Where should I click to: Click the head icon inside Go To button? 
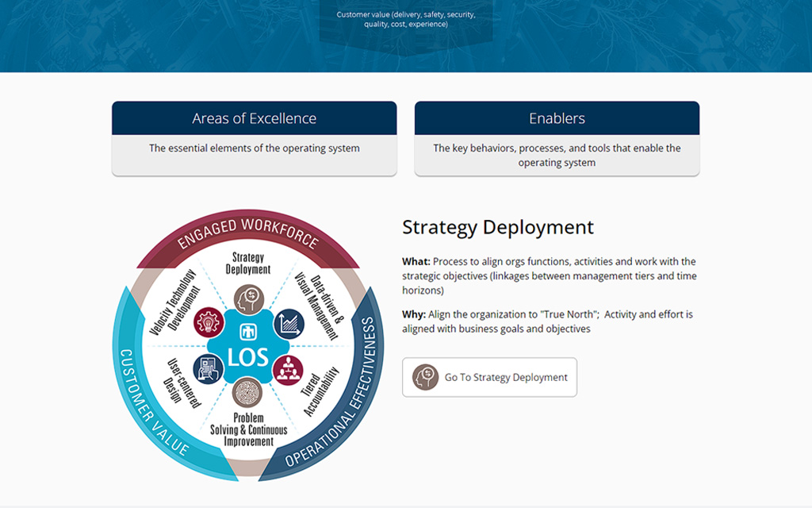point(426,377)
